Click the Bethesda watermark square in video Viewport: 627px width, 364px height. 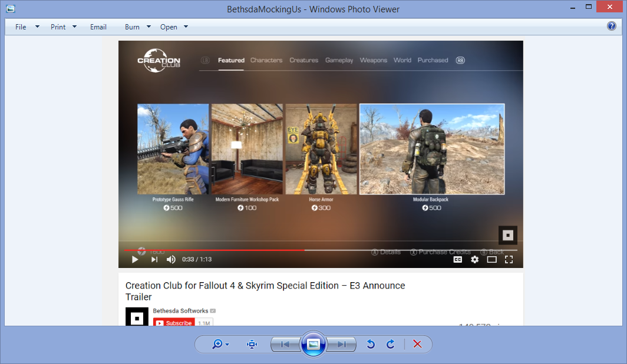pyautogui.click(x=508, y=236)
